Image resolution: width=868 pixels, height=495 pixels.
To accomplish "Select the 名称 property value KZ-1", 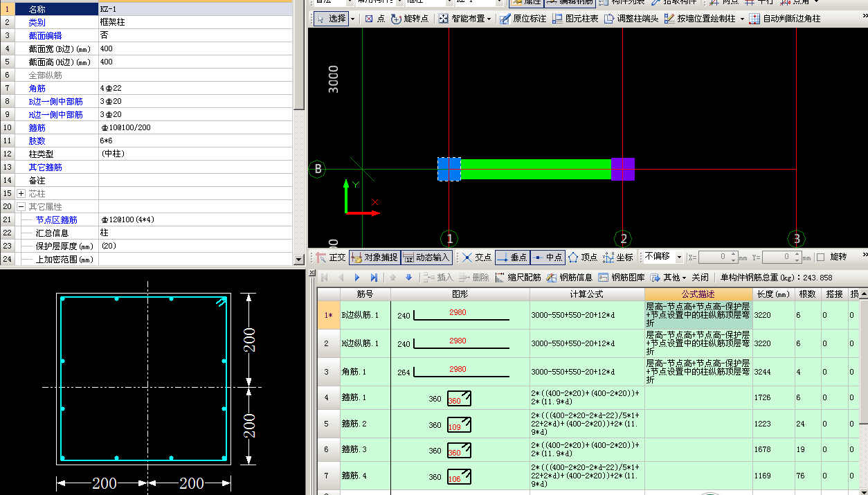I will 195,9.
